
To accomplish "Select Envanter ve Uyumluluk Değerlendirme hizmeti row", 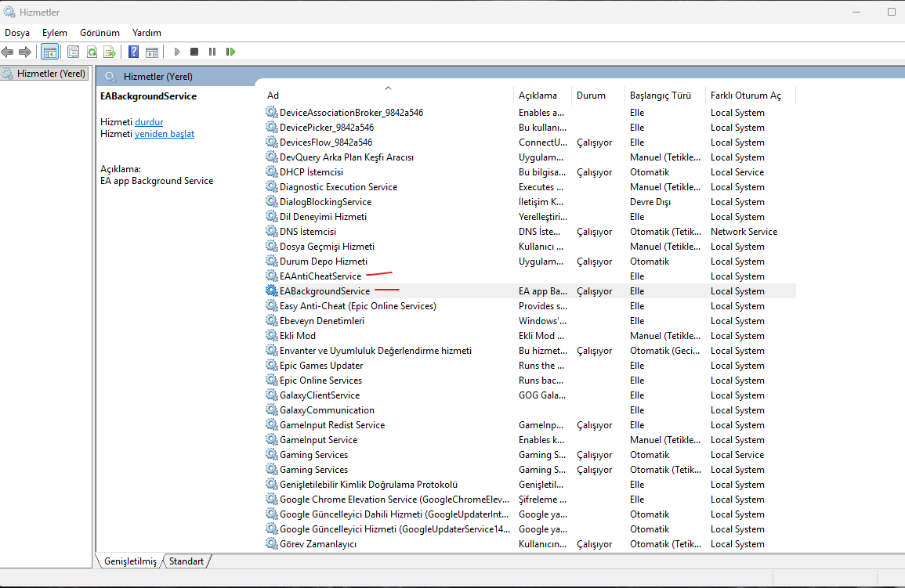I will click(530, 351).
